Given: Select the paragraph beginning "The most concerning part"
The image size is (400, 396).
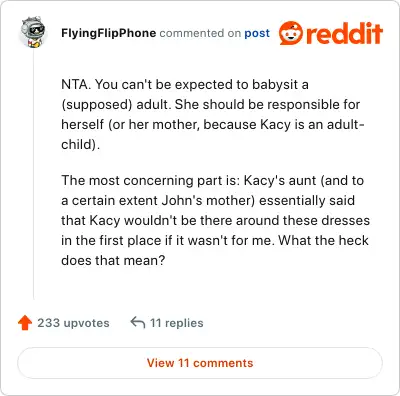Looking at the screenshot, I should [x=215, y=220].
